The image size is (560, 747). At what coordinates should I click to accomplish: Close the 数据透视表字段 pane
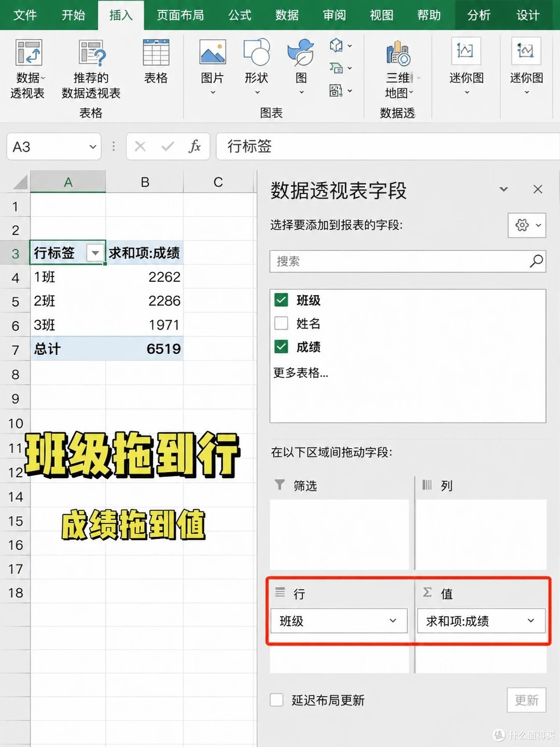pyautogui.click(x=538, y=189)
